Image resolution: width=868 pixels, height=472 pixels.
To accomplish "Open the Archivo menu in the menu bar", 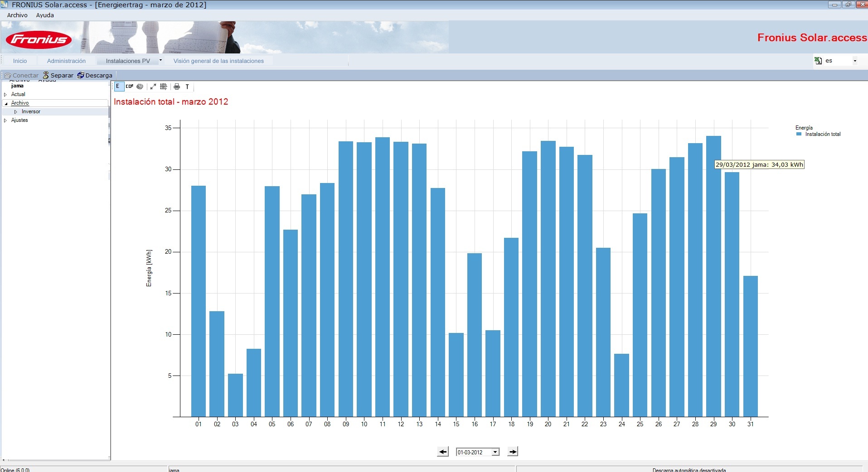I will 17,15.
